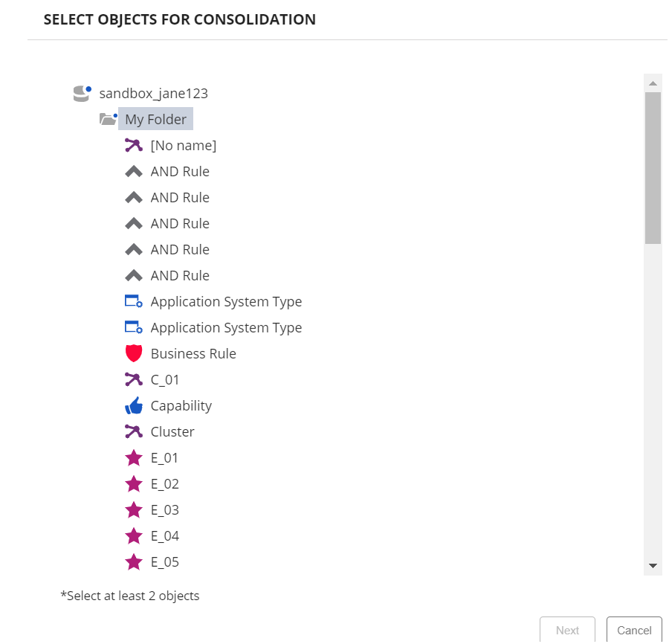This screenshot has height=644, width=669.
Task: Click the star icon next to E_01
Action: pyautogui.click(x=134, y=457)
